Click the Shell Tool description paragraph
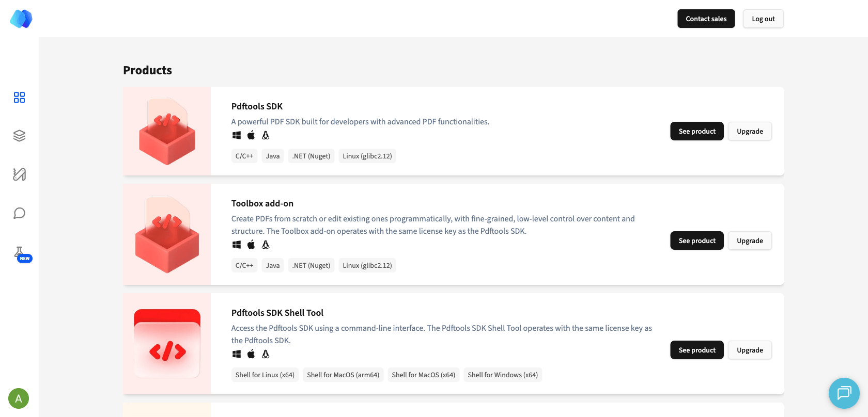 pyautogui.click(x=442, y=334)
